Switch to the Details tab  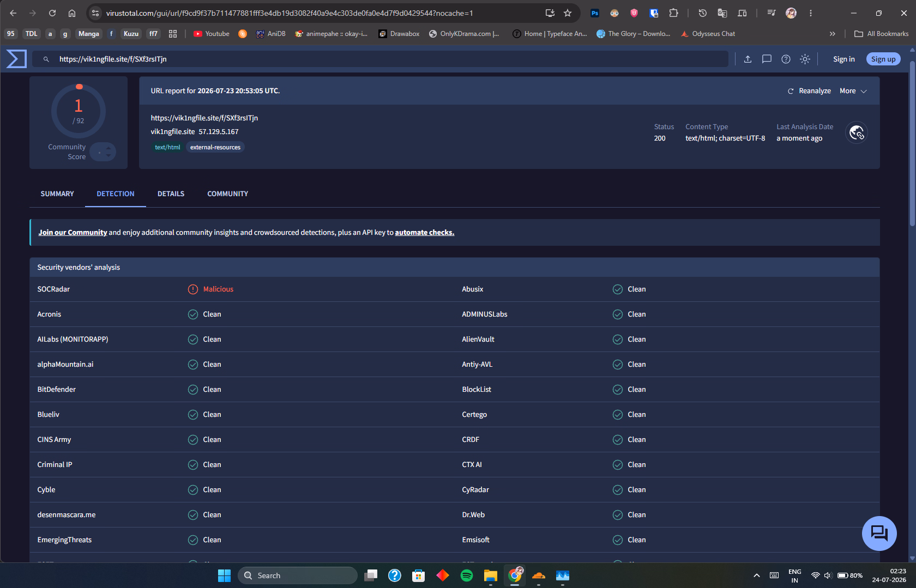171,194
